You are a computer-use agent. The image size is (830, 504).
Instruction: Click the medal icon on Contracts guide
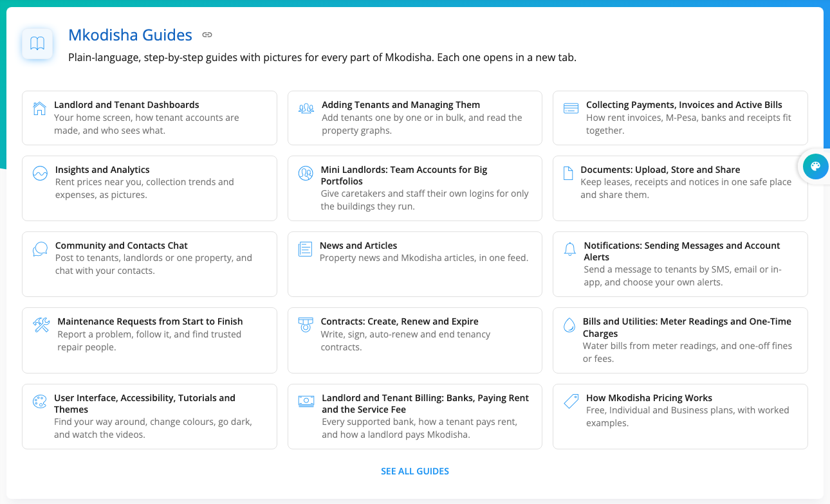(x=306, y=325)
